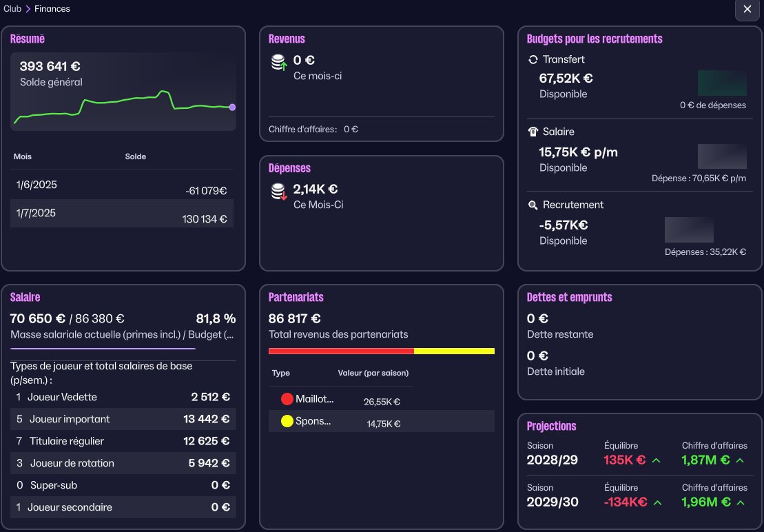Click the purple salary budget progress bar

pyautogui.click(x=103, y=348)
